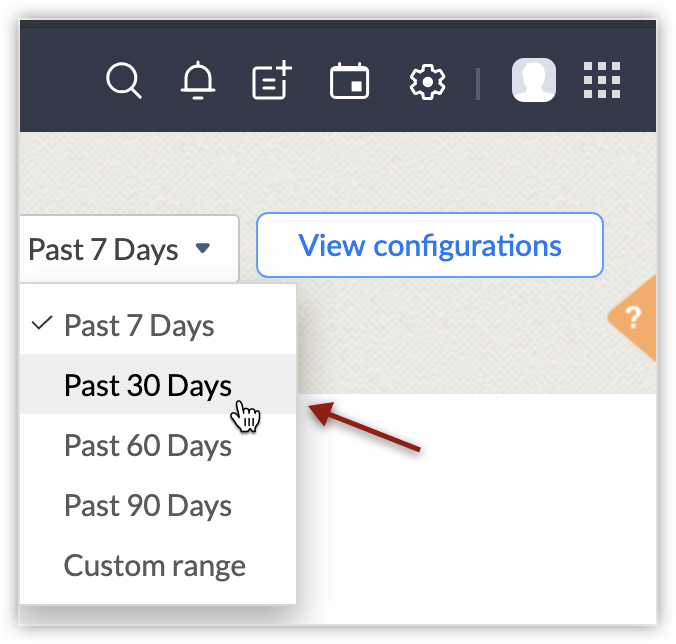Click the vertical divider beside the avatar
The height and width of the screenshot is (644, 676).
[x=478, y=82]
